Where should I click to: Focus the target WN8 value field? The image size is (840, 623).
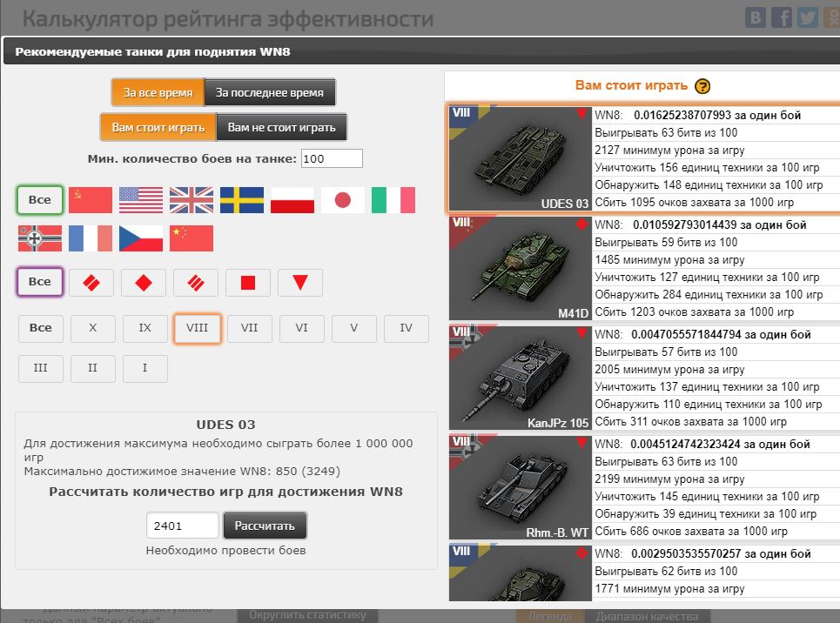[x=182, y=526]
